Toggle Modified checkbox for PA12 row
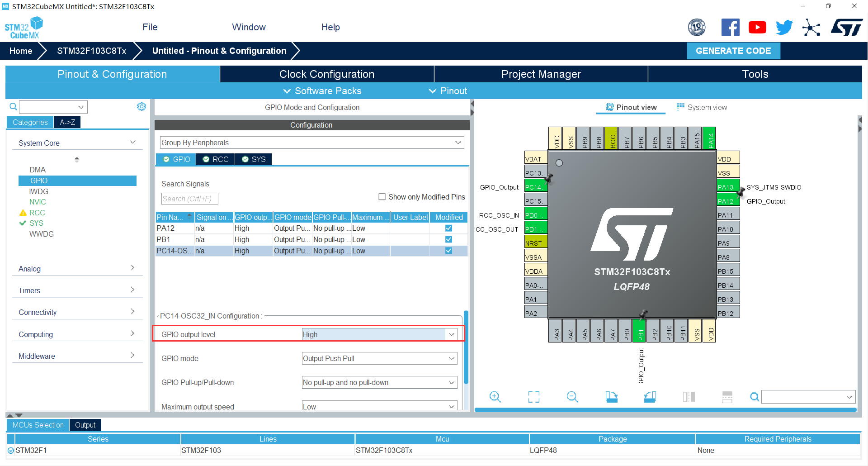Screen dimensions: 868x466 (448, 228)
